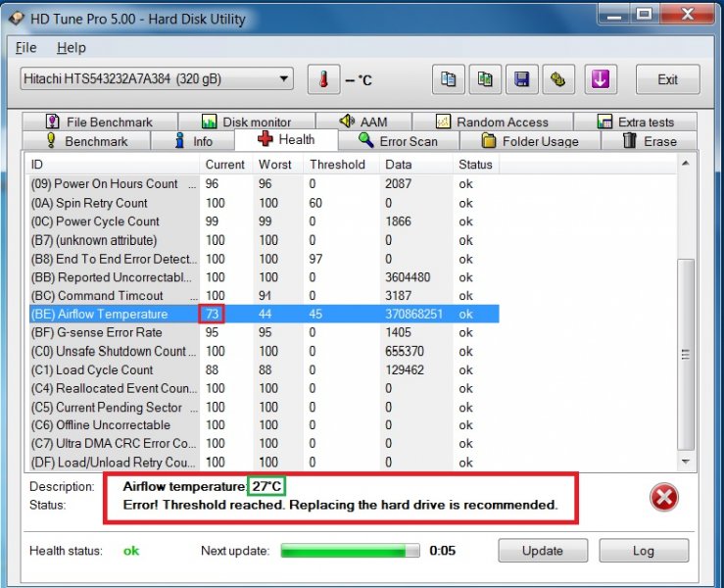Click the purple download arrow icon
Screen dimensions: 724x588
(x=601, y=79)
